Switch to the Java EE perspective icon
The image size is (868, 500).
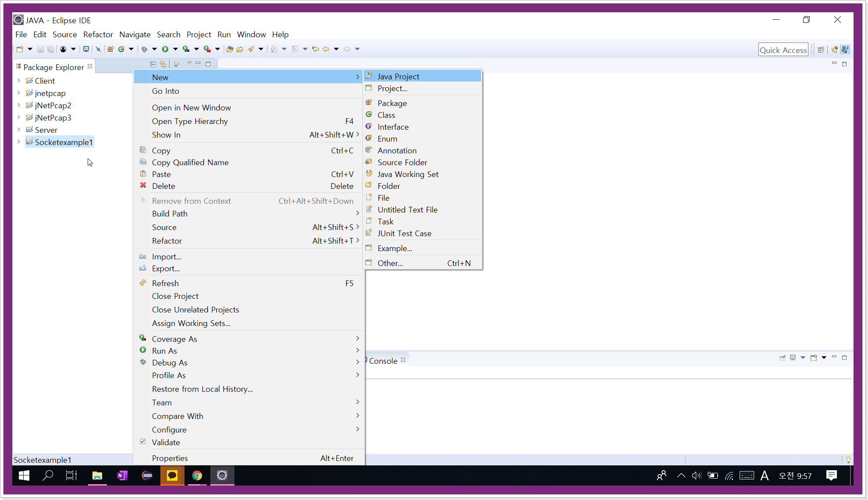tap(835, 50)
